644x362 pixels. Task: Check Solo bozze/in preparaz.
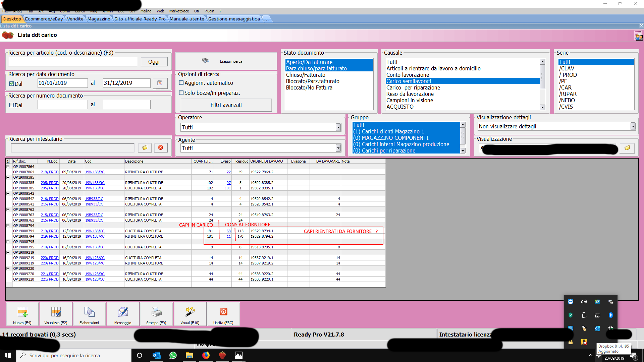pos(181,93)
